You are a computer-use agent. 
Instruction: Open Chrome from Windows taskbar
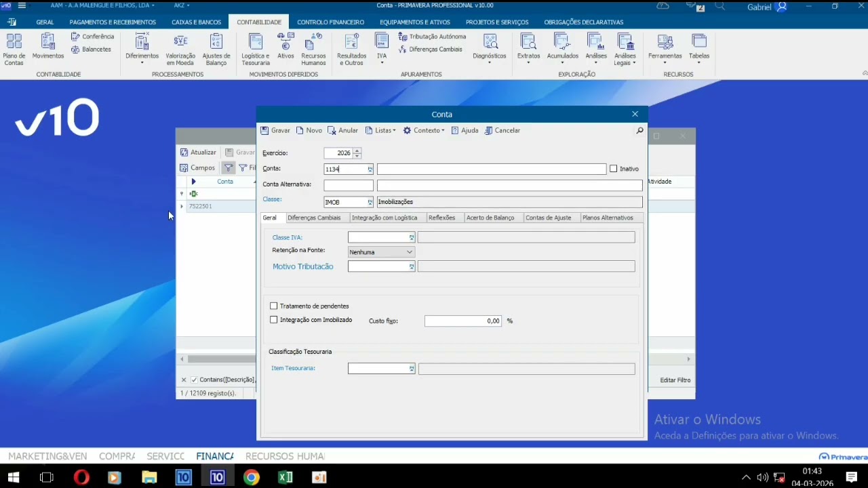(252, 477)
